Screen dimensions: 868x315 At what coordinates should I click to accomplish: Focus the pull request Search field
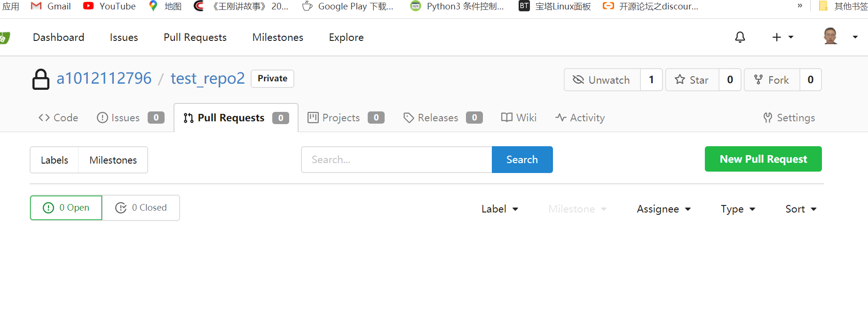tap(396, 159)
